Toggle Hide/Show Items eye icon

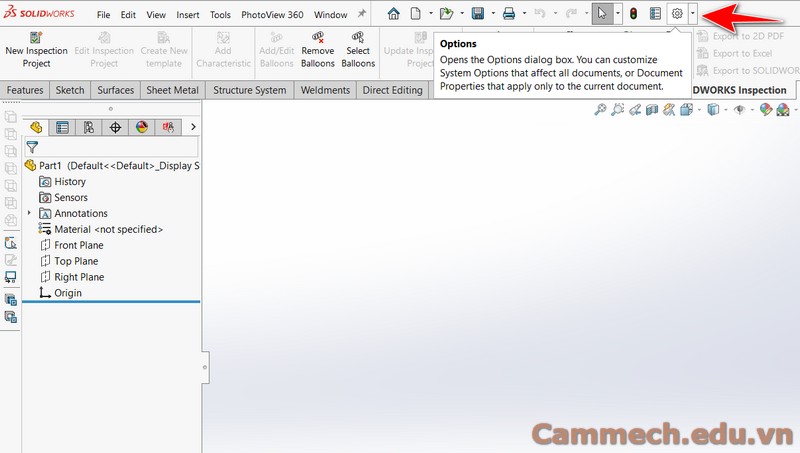740,109
